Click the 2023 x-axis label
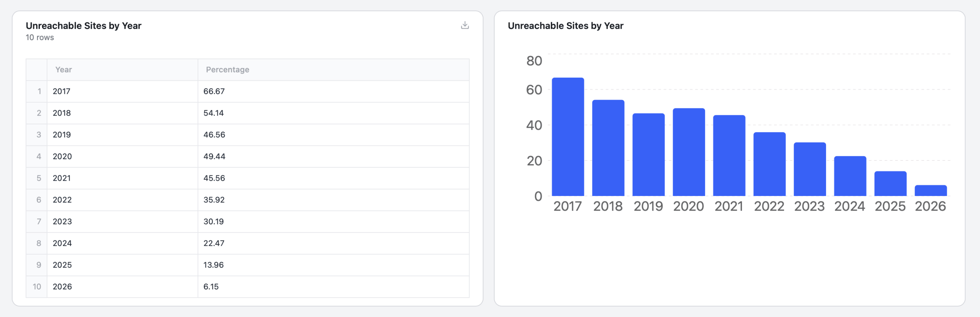980x317 pixels. [809, 206]
